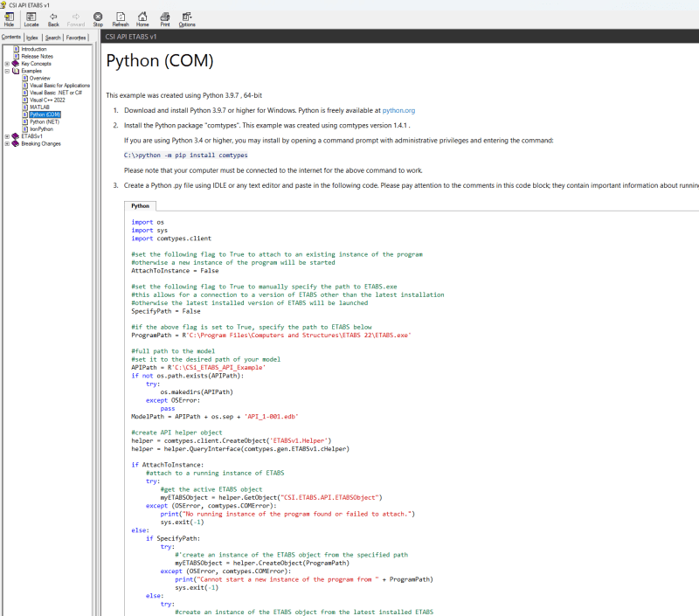The image size is (699, 616).
Task: Open the IronPython topic
Action: pos(41,128)
